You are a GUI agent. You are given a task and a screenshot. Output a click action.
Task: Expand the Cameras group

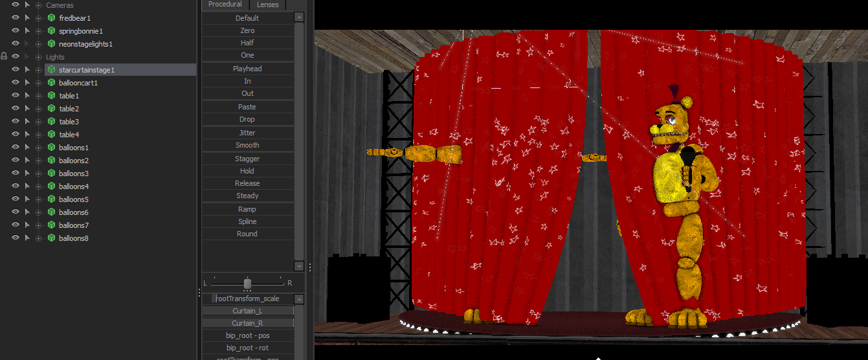click(x=39, y=5)
